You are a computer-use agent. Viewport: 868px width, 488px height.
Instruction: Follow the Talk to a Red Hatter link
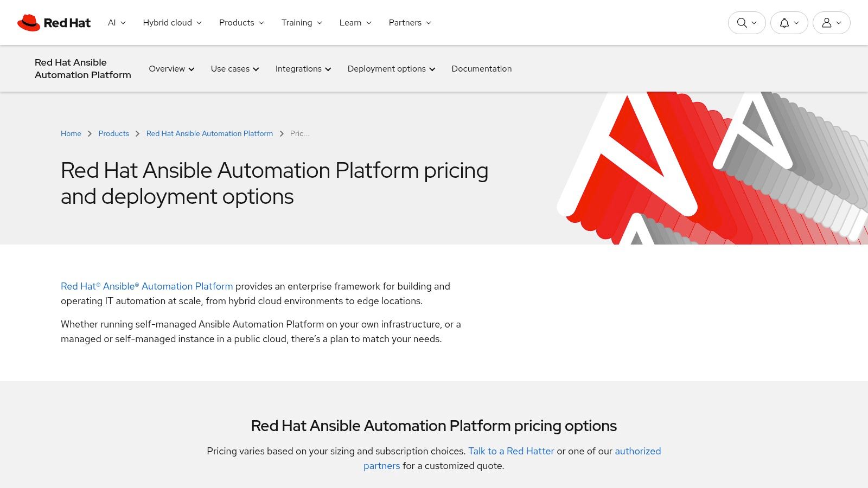click(511, 451)
